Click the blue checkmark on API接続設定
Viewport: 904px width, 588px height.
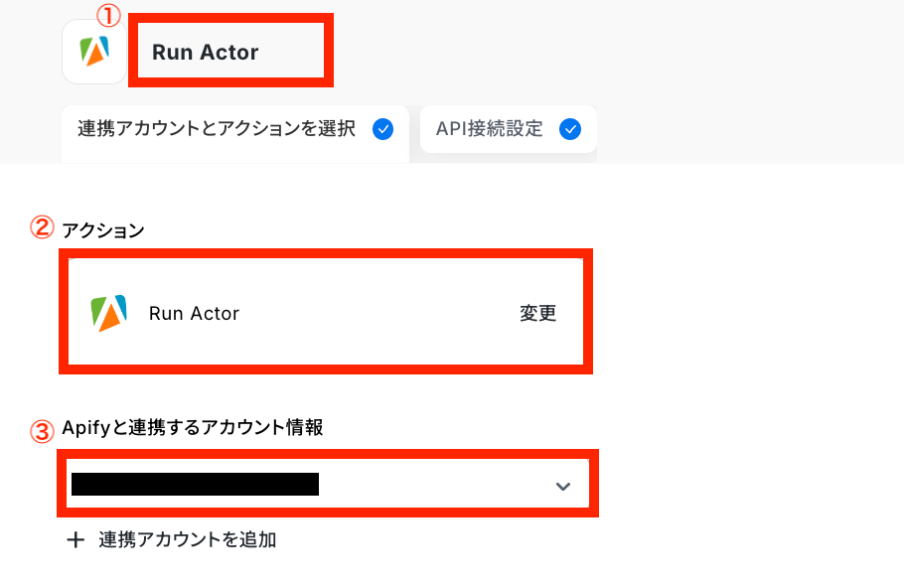(x=570, y=130)
